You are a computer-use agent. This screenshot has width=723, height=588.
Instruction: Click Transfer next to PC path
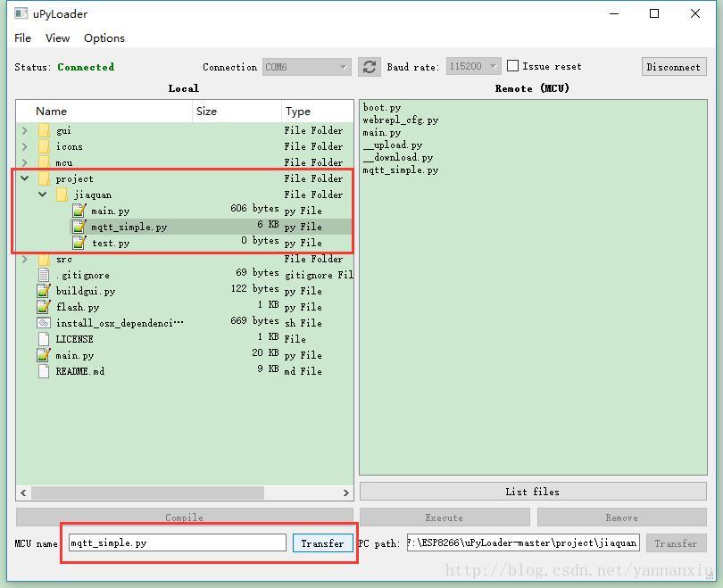[x=676, y=543]
